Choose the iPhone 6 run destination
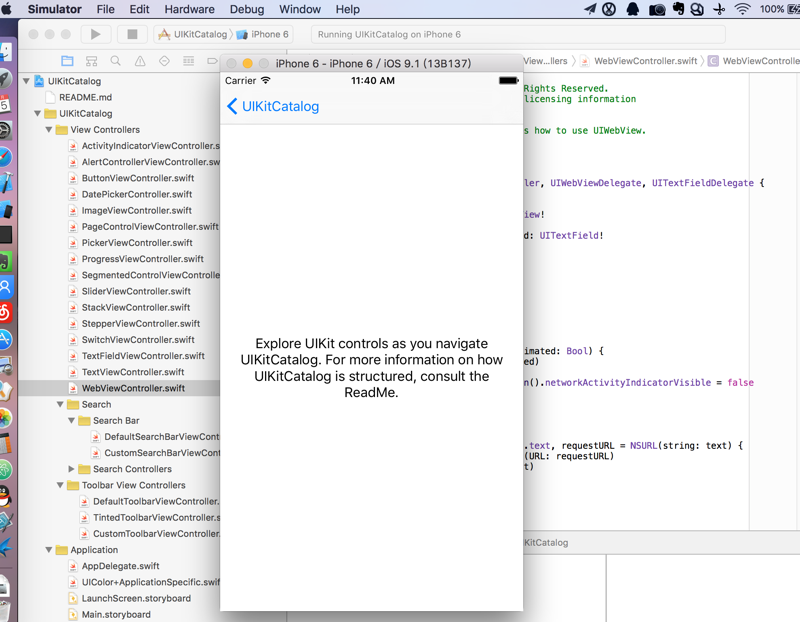 [263, 34]
